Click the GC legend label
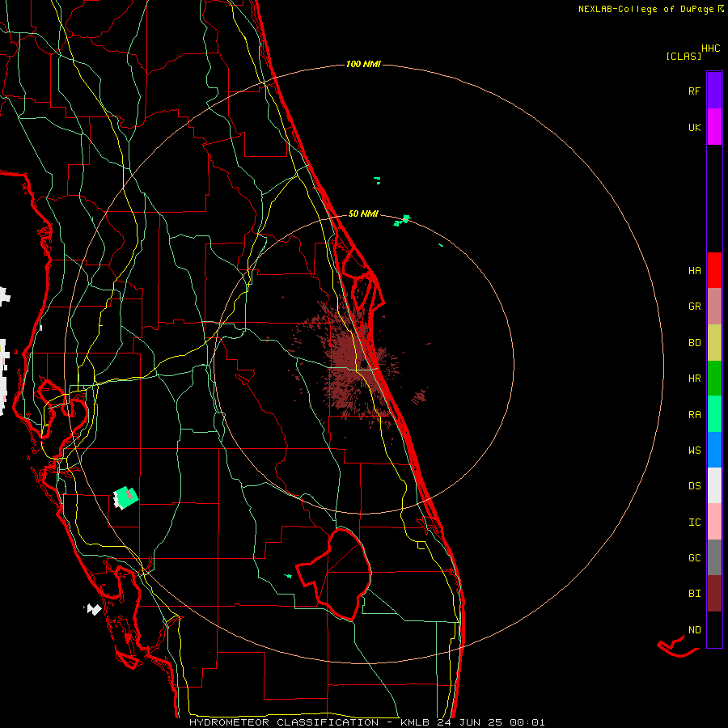 [x=694, y=558]
